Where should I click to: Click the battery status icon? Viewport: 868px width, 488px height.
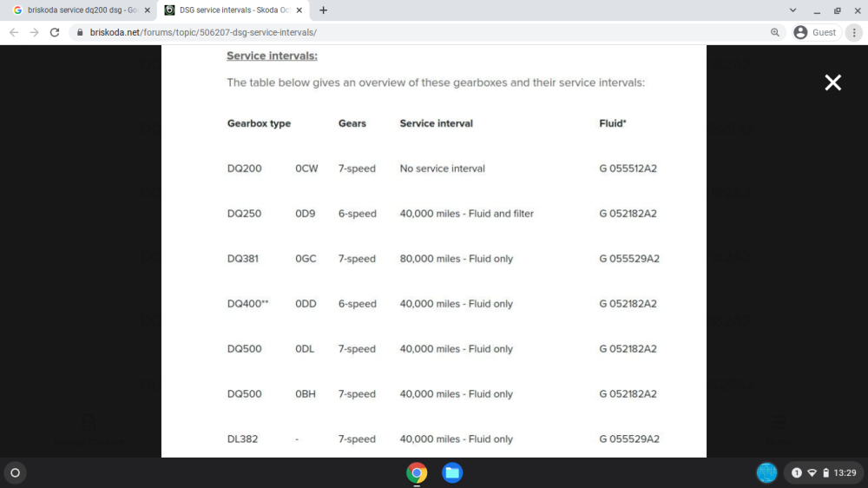(826, 472)
